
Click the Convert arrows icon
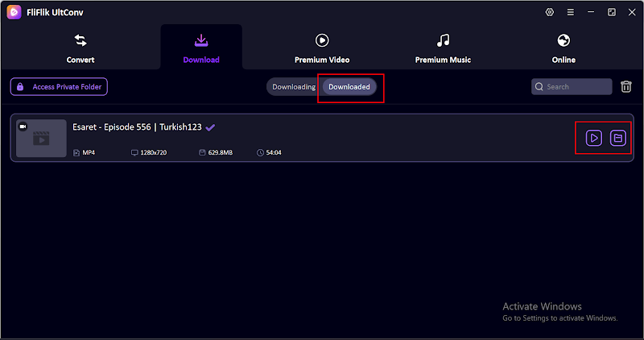[80, 40]
